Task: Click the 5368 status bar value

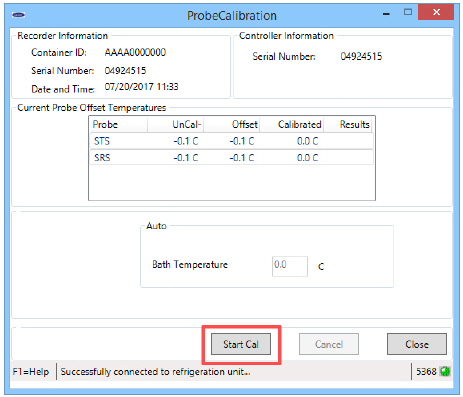Action: (426, 371)
